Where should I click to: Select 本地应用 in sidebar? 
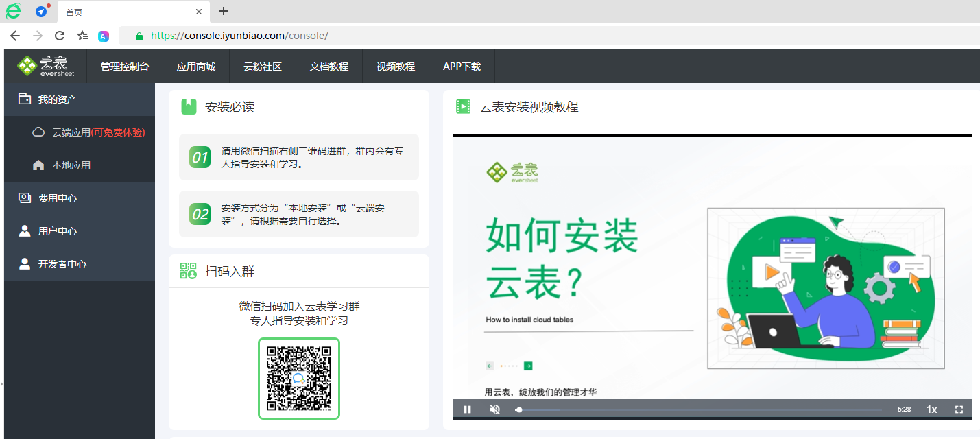(x=80, y=165)
